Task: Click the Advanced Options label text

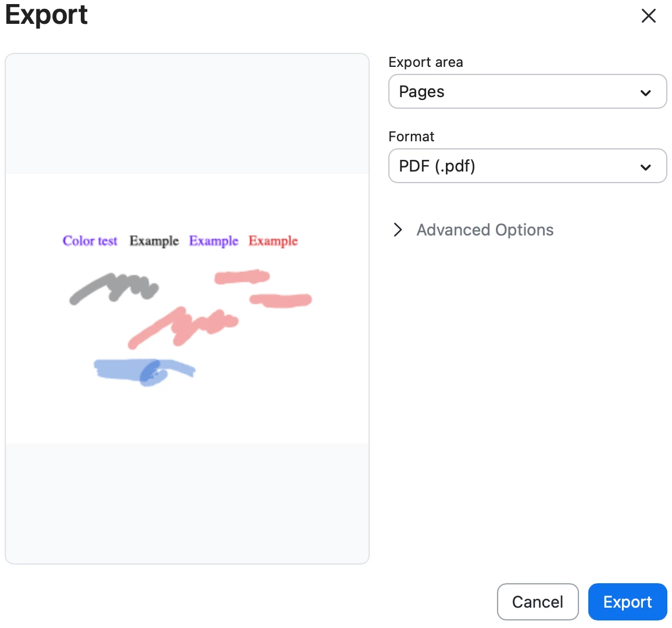Action: pos(485,230)
